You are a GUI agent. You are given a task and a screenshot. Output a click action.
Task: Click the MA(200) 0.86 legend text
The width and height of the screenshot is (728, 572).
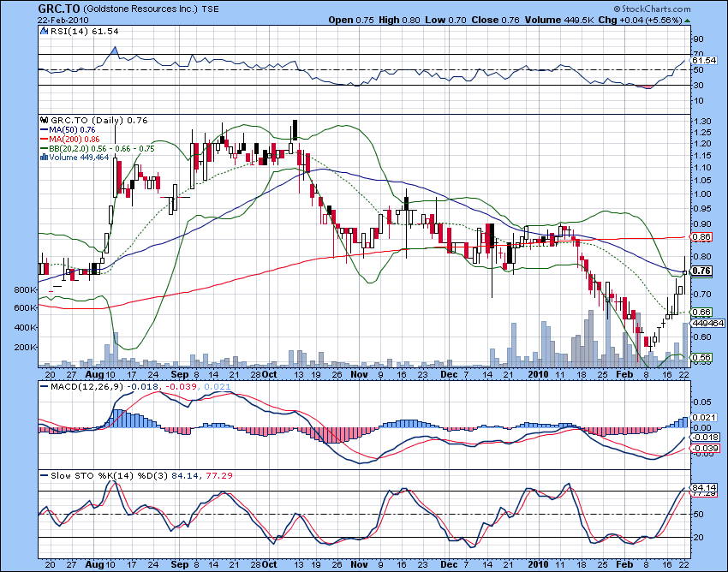pyautogui.click(x=75, y=140)
